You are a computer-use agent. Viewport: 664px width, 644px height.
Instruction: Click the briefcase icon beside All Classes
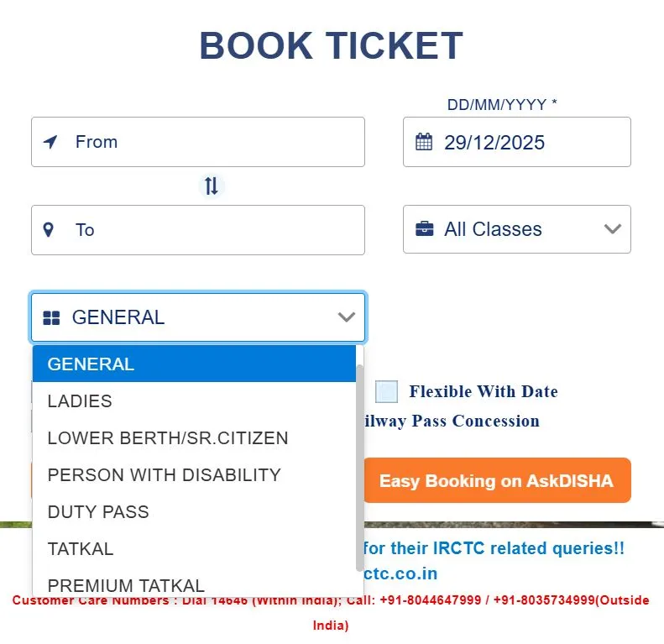coord(425,229)
